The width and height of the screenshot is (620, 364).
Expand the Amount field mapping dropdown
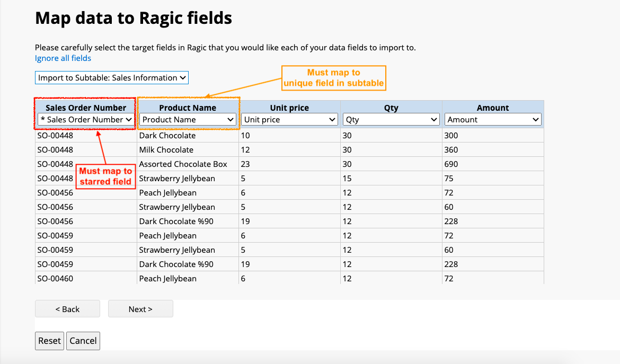pos(493,120)
